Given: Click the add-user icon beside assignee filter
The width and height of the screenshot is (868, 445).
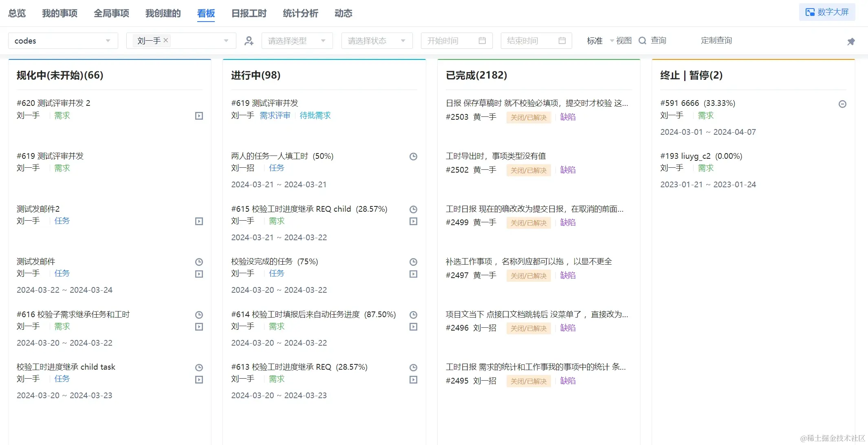Looking at the screenshot, I should tap(249, 41).
